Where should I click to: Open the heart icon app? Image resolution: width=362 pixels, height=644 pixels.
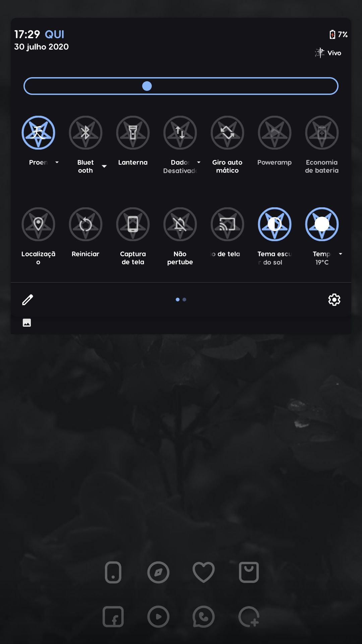(203, 572)
